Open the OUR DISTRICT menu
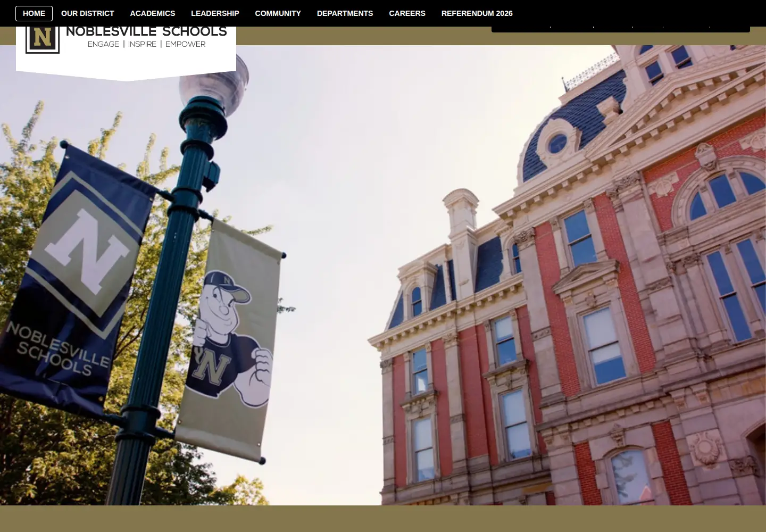Viewport: 766px width, 532px height. [87, 13]
